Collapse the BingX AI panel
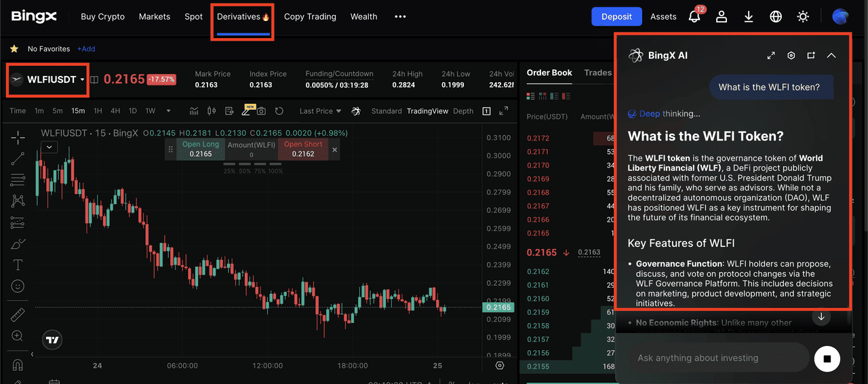Viewport: 868px width, 384px height. 831,56
